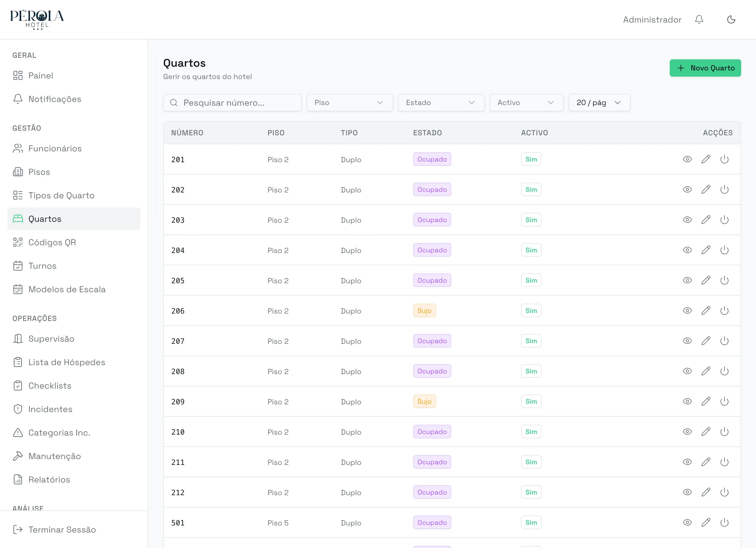
Task: Open the Piso filter dropdown
Action: [349, 103]
